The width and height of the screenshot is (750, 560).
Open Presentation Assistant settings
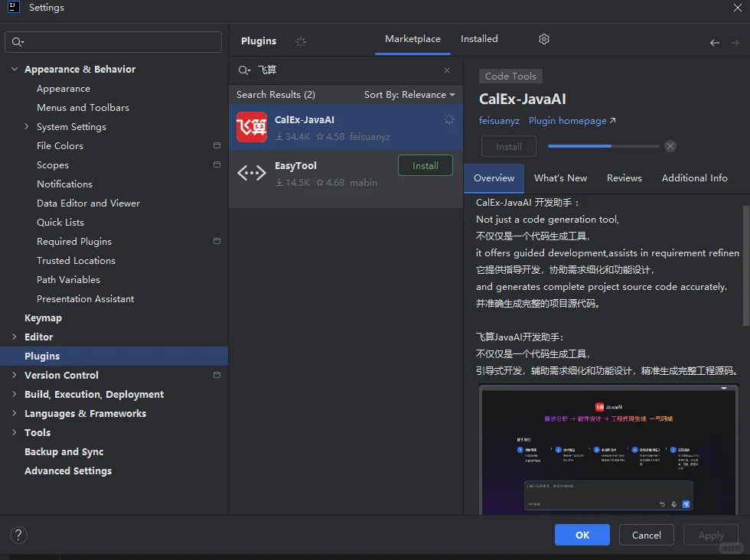pos(85,299)
